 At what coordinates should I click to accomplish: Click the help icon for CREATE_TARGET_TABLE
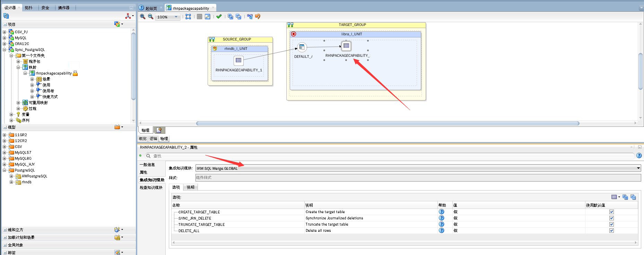tap(441, 212)
